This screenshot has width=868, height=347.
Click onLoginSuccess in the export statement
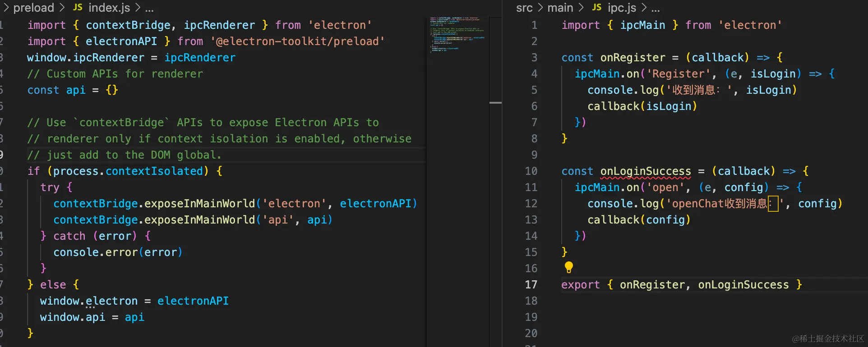coord(743,285)
